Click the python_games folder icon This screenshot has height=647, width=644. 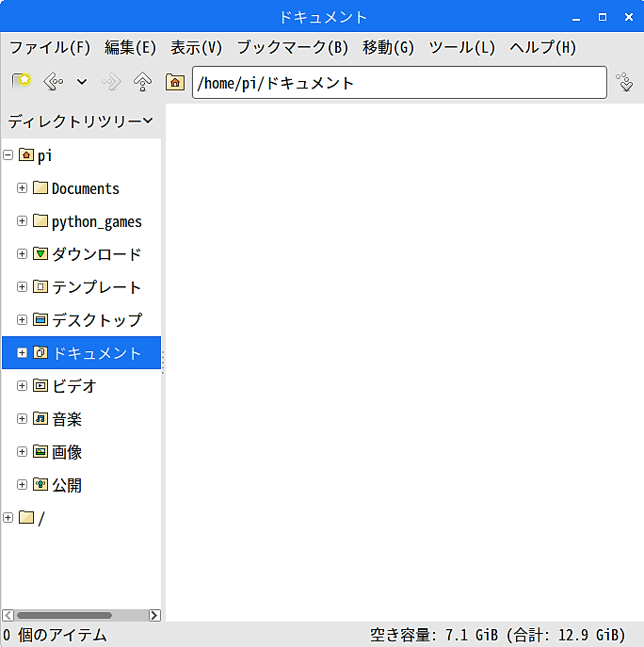(40, 220)
